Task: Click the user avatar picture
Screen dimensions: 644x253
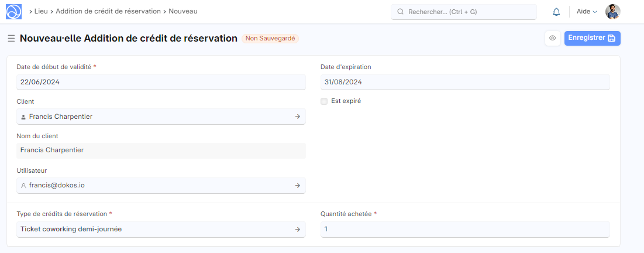Action: (x=612, y=12)
